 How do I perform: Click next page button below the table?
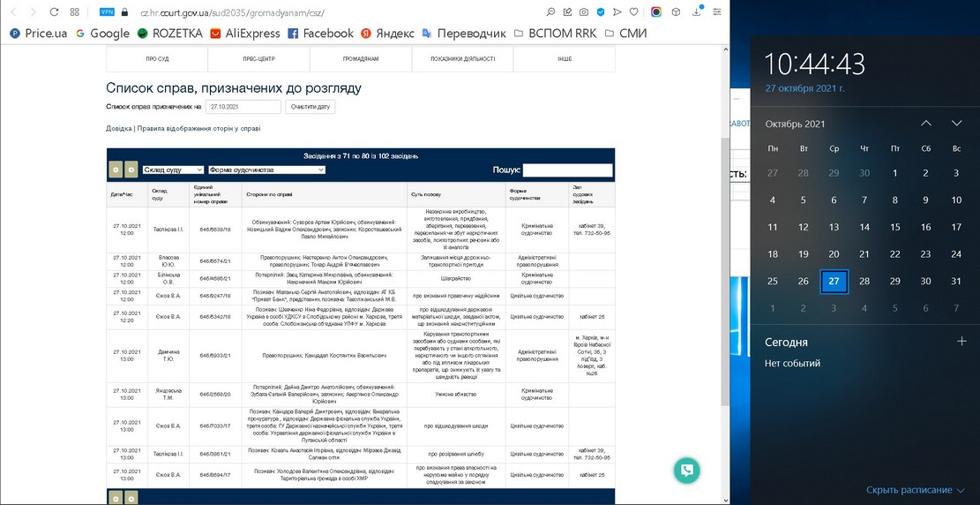[131, 498]
